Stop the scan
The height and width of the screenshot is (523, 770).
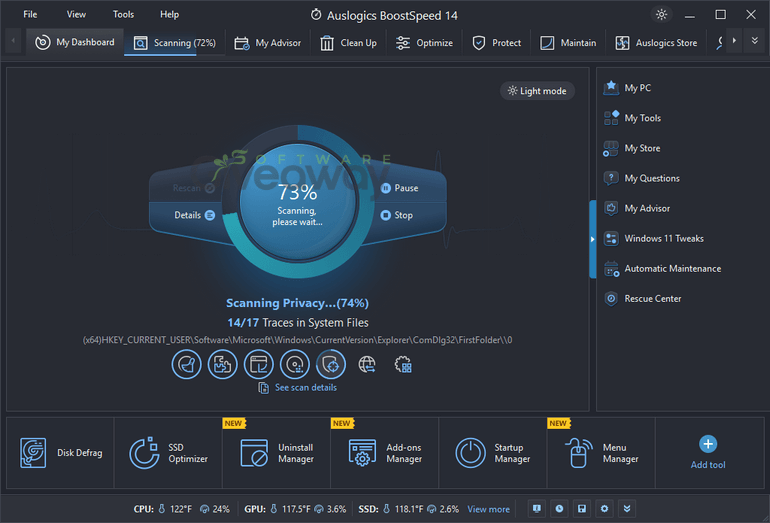pos(397,215)
